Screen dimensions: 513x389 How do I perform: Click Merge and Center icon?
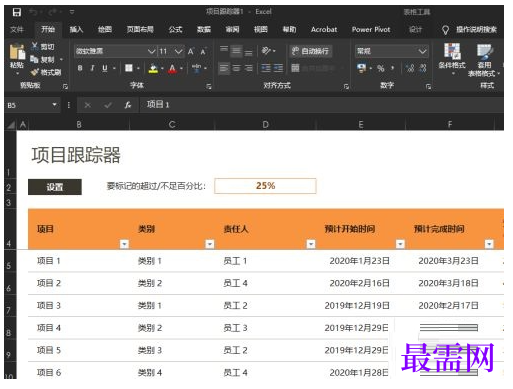pyautogui.click(x=295, y=68)
